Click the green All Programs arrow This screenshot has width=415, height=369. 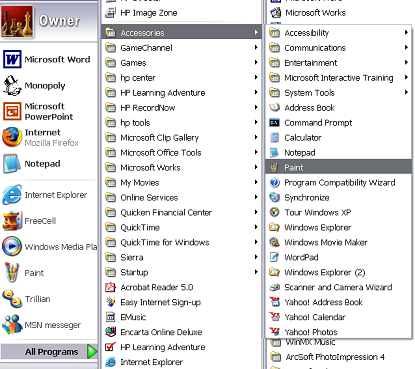(x=92, y=352)
